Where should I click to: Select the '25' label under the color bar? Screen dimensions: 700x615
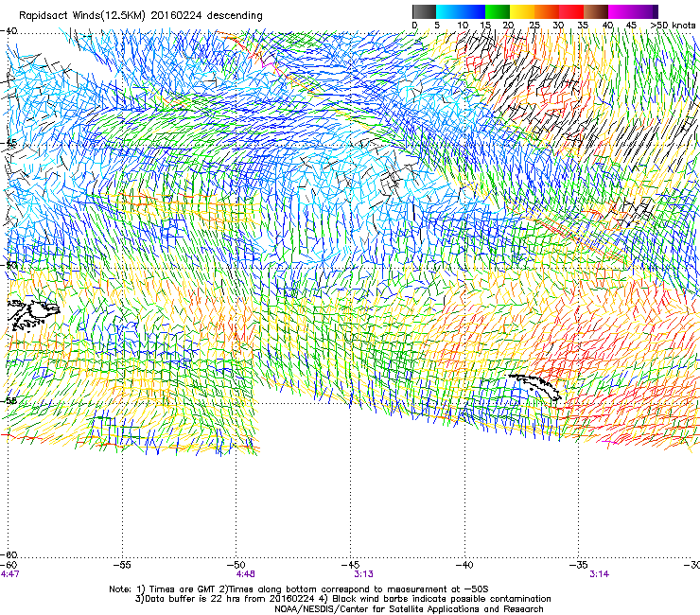coord(534,26)
